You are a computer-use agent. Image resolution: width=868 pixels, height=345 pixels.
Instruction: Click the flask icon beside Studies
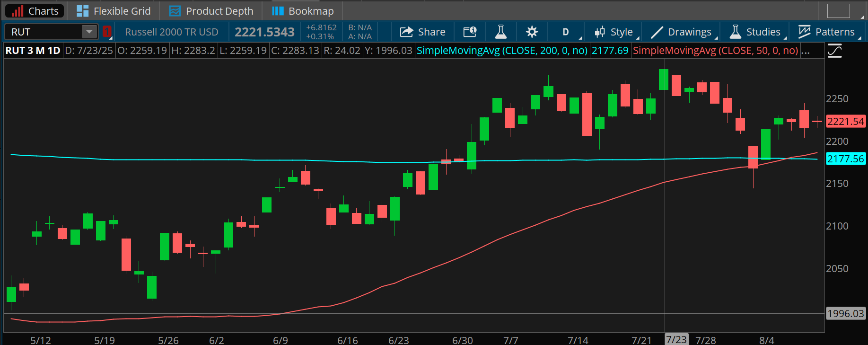[x=735, y=32]
